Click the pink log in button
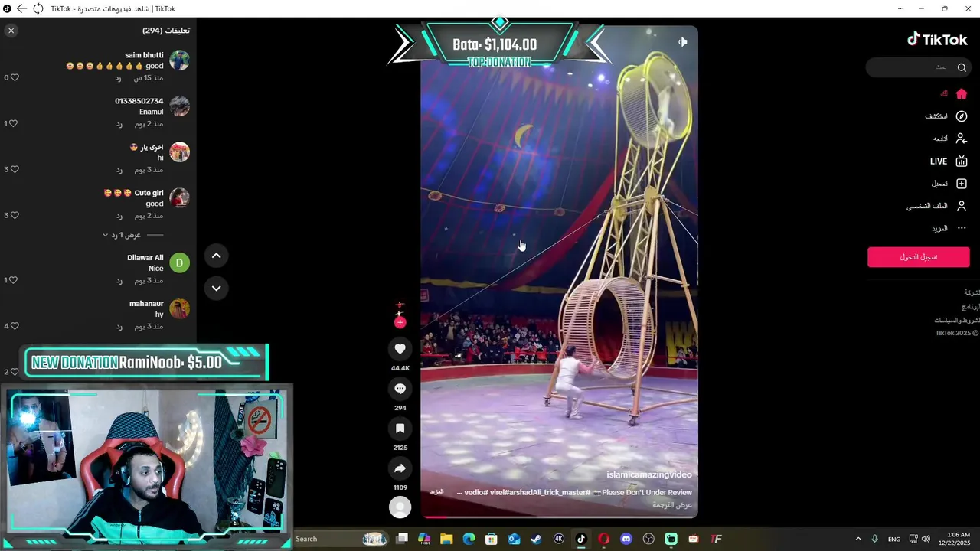Image resolution: width=980 pixels, height=551 pixels. pos(919,257)
